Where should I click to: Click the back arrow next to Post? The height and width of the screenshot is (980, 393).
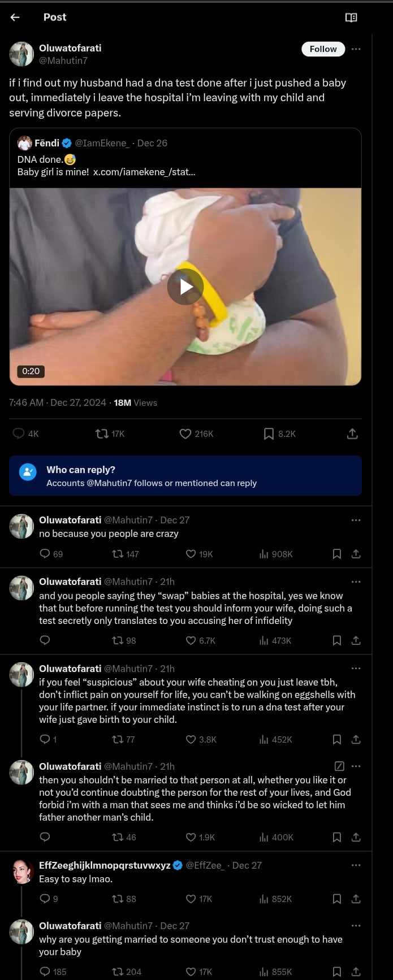[x=15, y=18]
